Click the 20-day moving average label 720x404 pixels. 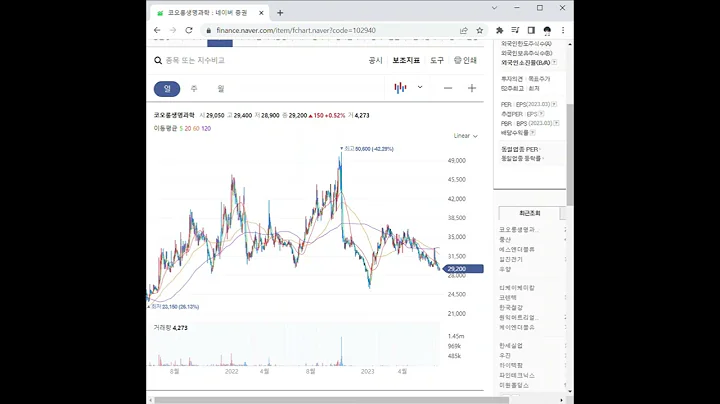pyautogui.click(x=187, y=129)
